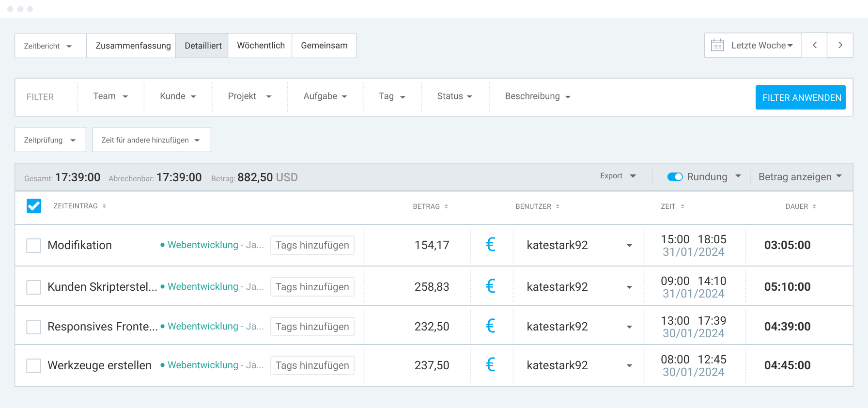
Task: Open user dropdown arrow in Responsives Fronte... row
Action: tap(629, 327)
